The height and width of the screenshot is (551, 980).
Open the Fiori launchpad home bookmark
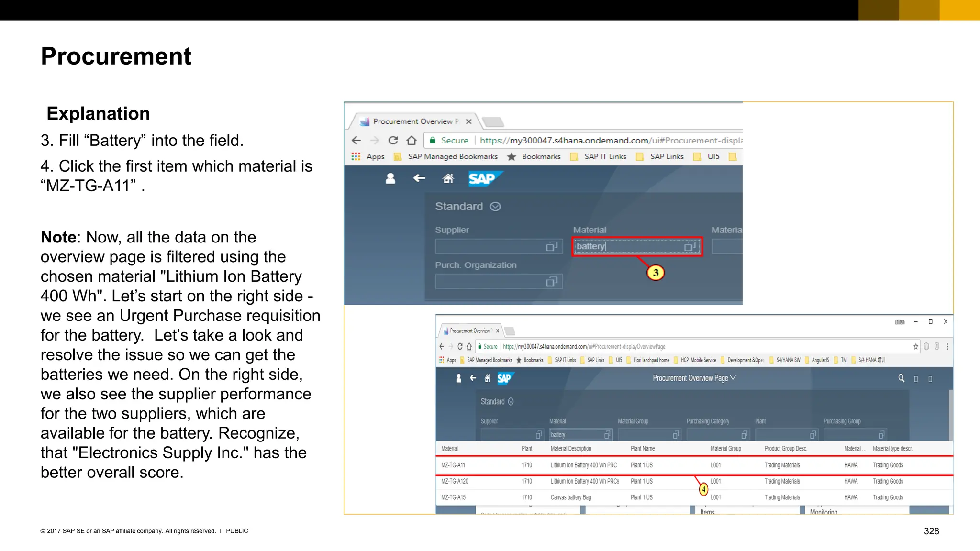click(651, 360)
